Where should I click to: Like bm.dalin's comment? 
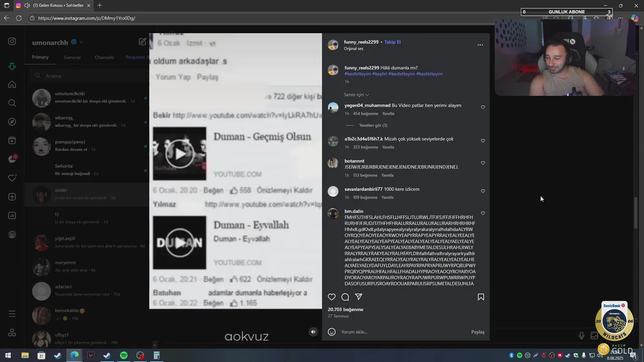pos(483,213)
